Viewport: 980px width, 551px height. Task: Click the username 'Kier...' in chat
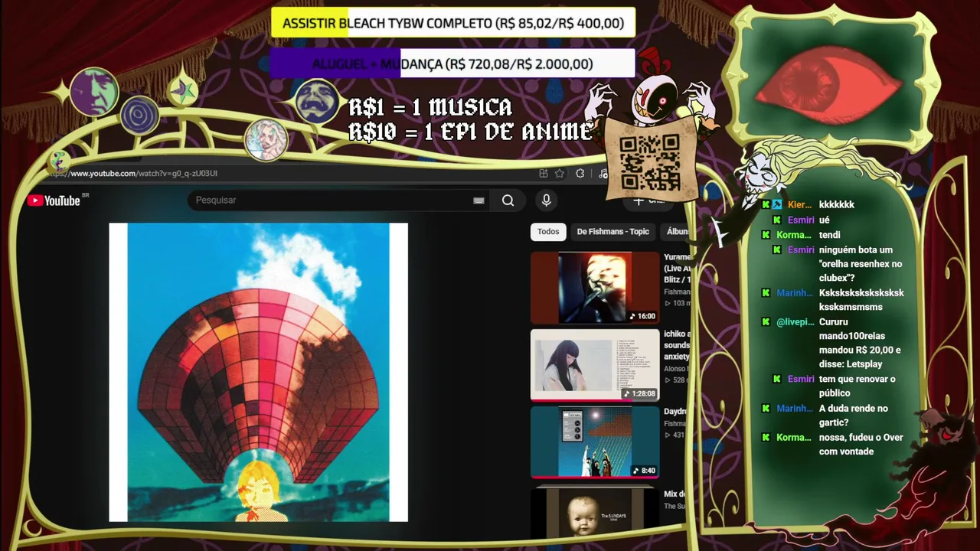tap(799, 205)
